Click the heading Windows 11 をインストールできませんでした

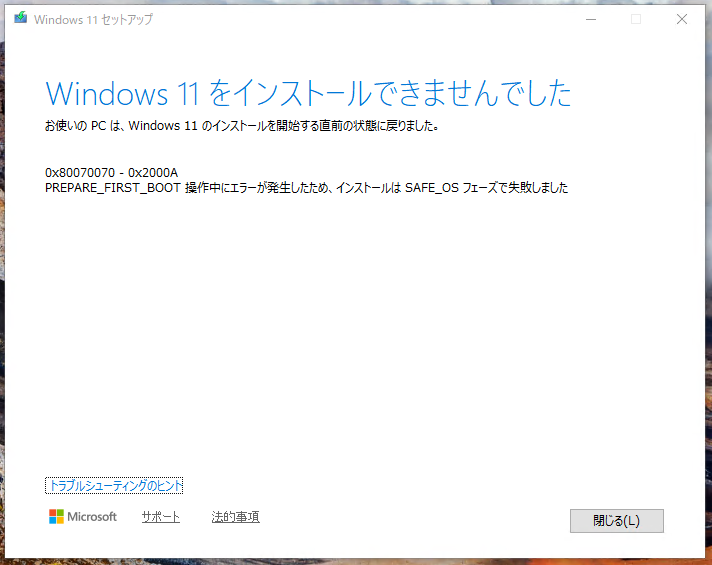[308, 93]
